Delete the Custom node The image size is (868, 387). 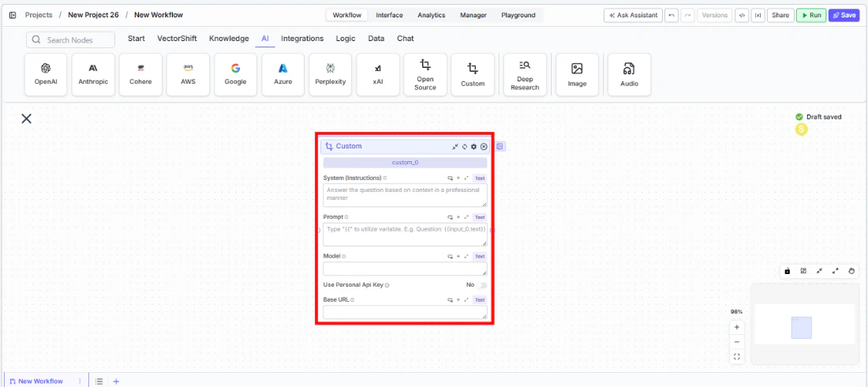coord(484,146)
